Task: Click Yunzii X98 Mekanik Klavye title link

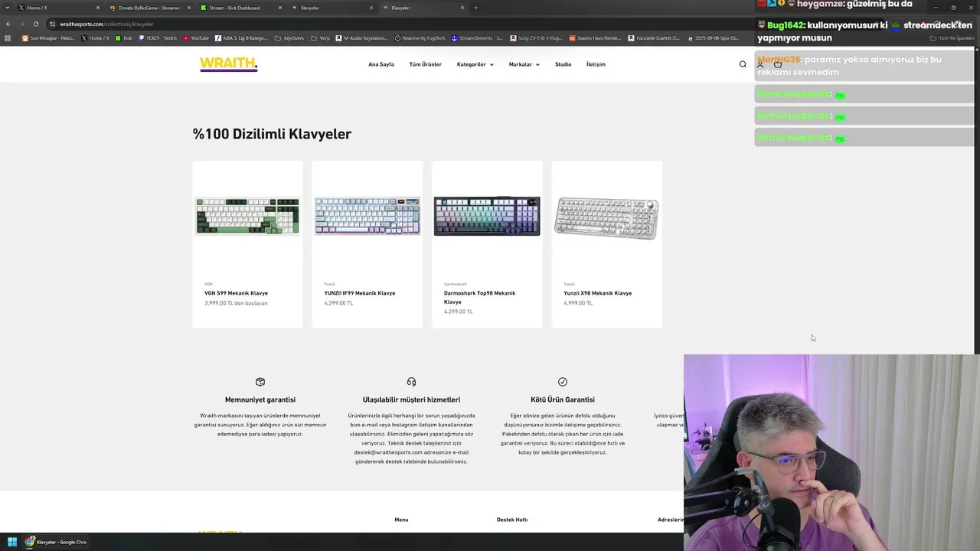Action: (597, 293)
